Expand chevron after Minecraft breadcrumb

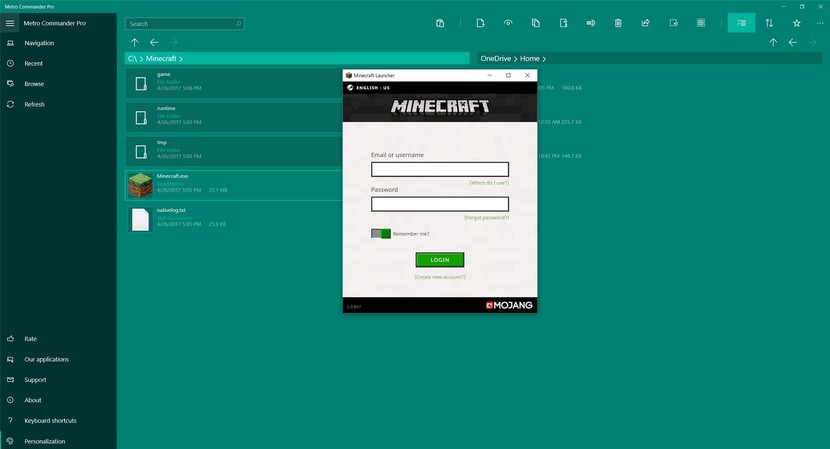point(181,59)
